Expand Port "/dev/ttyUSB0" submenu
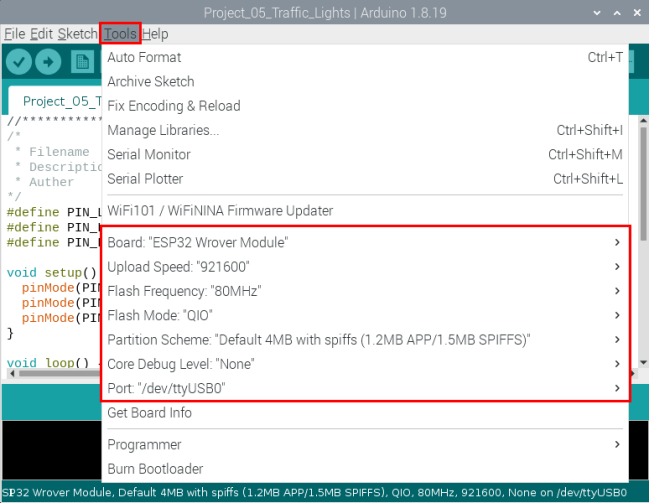This screenshot has width=650, height=504. [365, 388]
